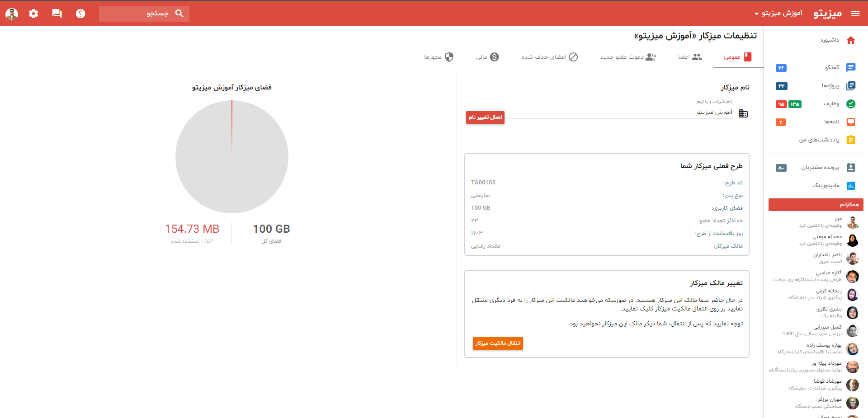Click plan type value سازمانی
The height and width of the screenshot is (418, 868).
click(x=480, y=195)
